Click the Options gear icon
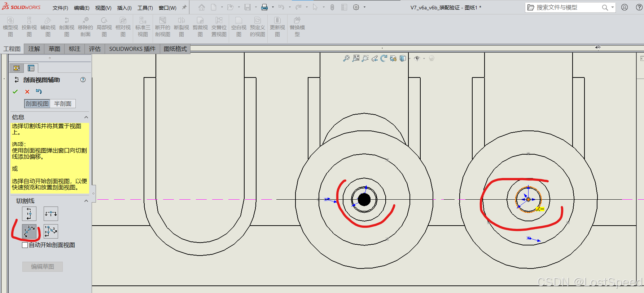 tap(356, 7)
